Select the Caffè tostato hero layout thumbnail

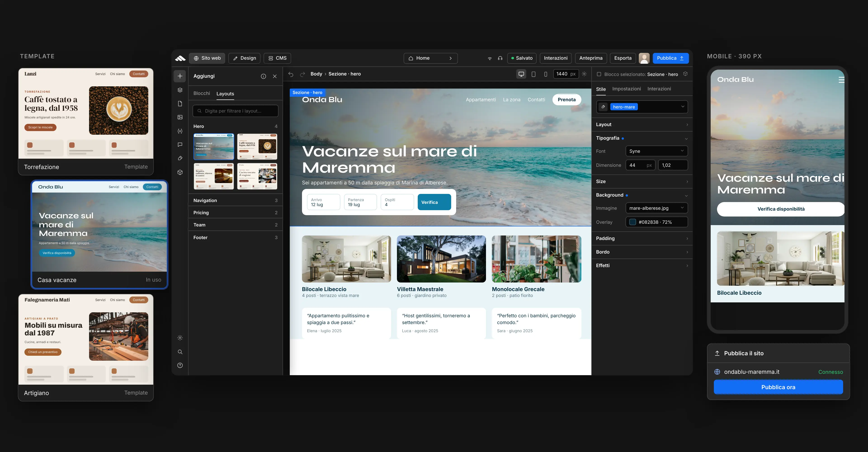tap(257, 146)
